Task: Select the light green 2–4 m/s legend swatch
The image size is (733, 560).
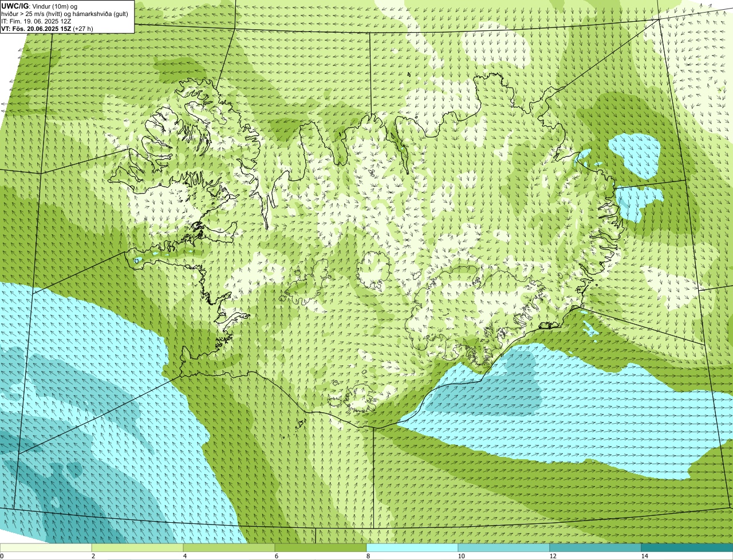Action: click(137, 547)
